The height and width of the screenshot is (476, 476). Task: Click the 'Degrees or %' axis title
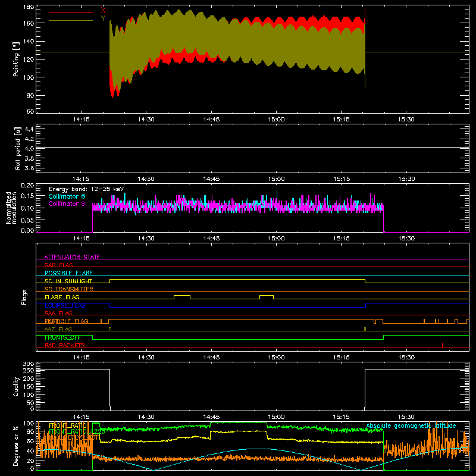click(16, 446)
